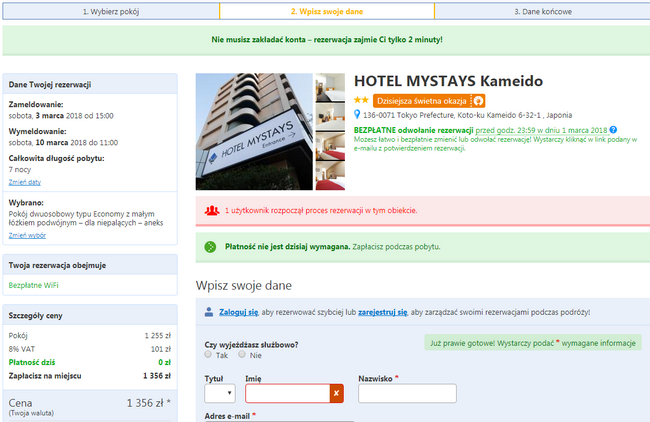The width and height of the screenshot is (650, 422).
Task: Open the large hotel building photo
Action: (x=254, y=132)
